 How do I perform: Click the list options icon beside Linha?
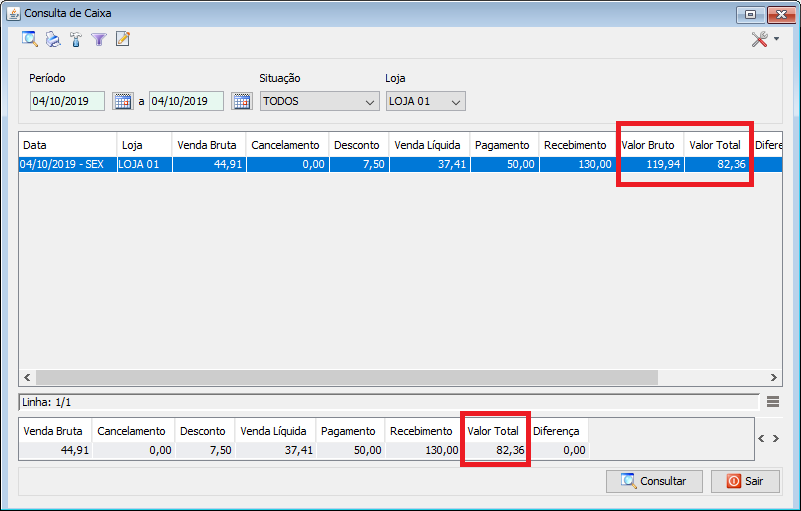pos(773,402)
